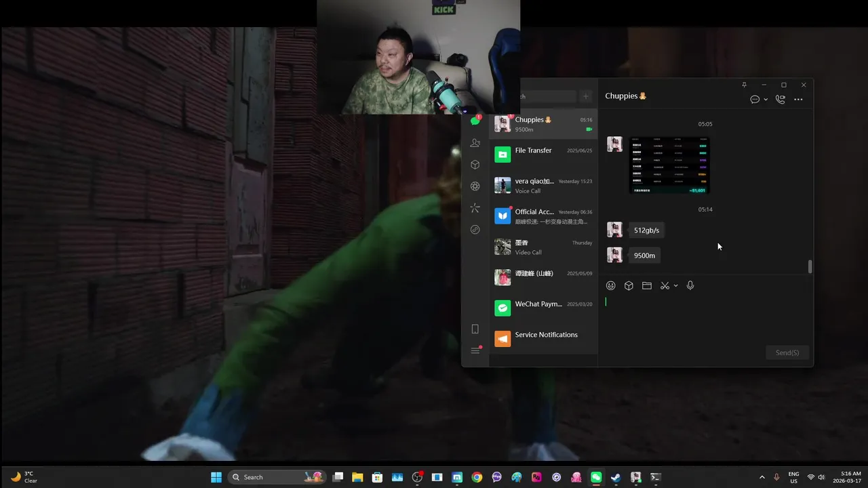Click the tray microphone indicator

pos(776,477)
